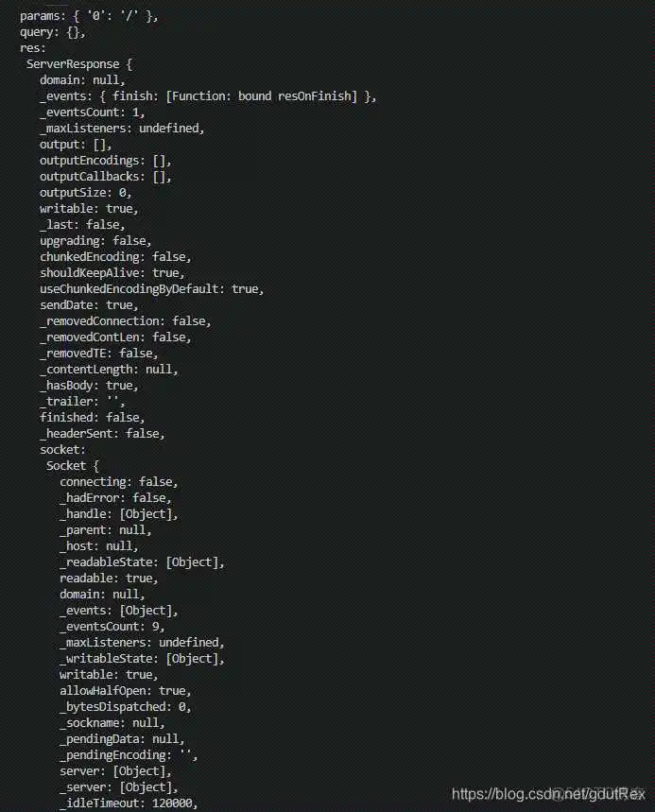Screen dimensions: 655x812
Task: Click the '_eventsCount: 1' line
Action: [x=92, y=112]
